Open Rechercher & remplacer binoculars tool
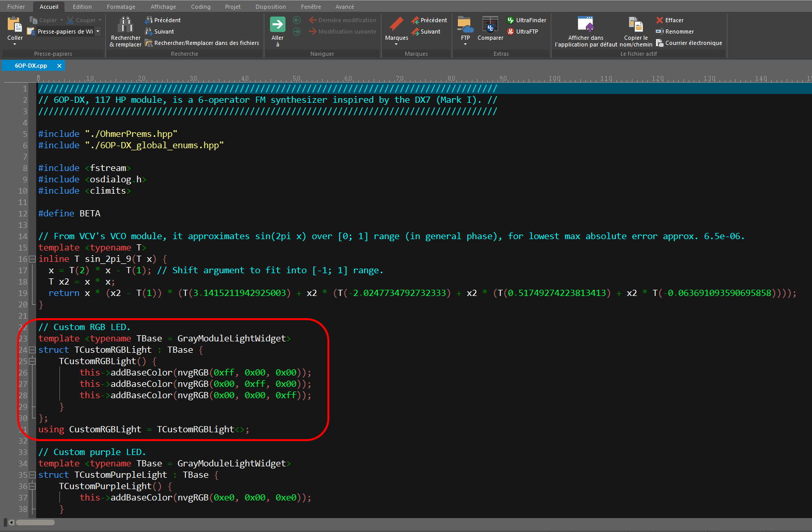Image resolution: width=812 pixels, height=532 pixels. point(125,25)
